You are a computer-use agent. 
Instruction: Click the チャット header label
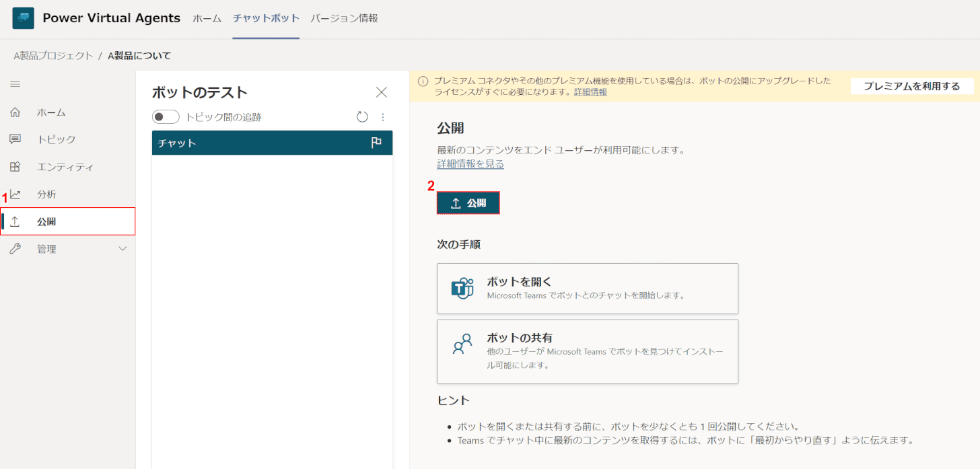pos(177,143)
